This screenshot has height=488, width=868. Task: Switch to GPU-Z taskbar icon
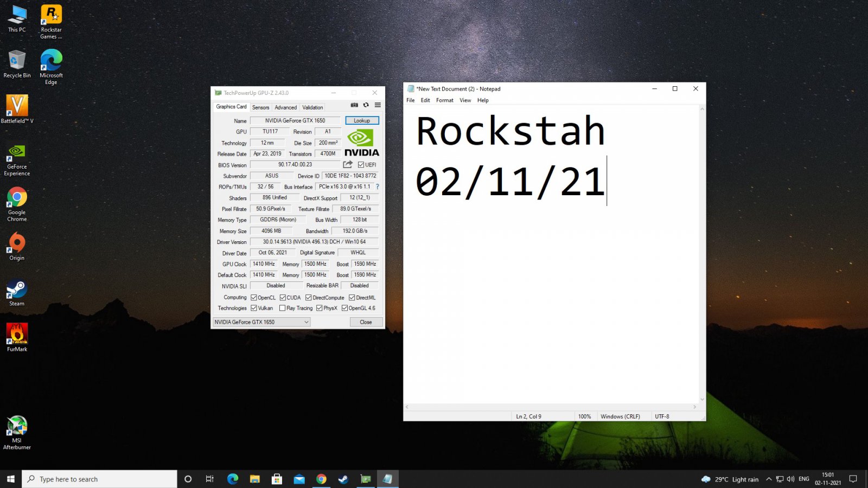point(366,479)
